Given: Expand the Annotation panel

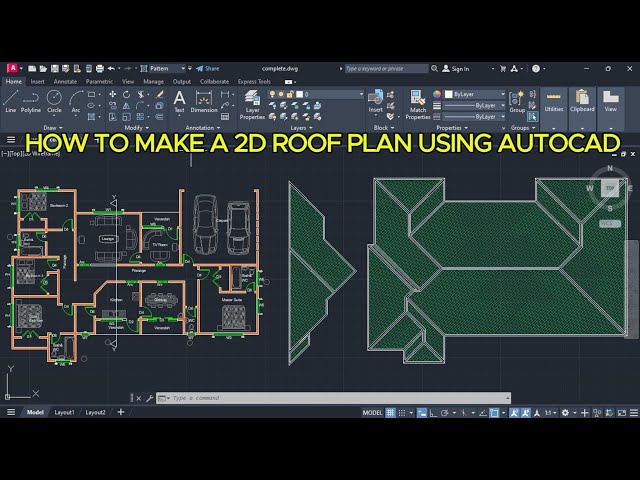Looking at the screenshot, I should [x=203, y=128].
